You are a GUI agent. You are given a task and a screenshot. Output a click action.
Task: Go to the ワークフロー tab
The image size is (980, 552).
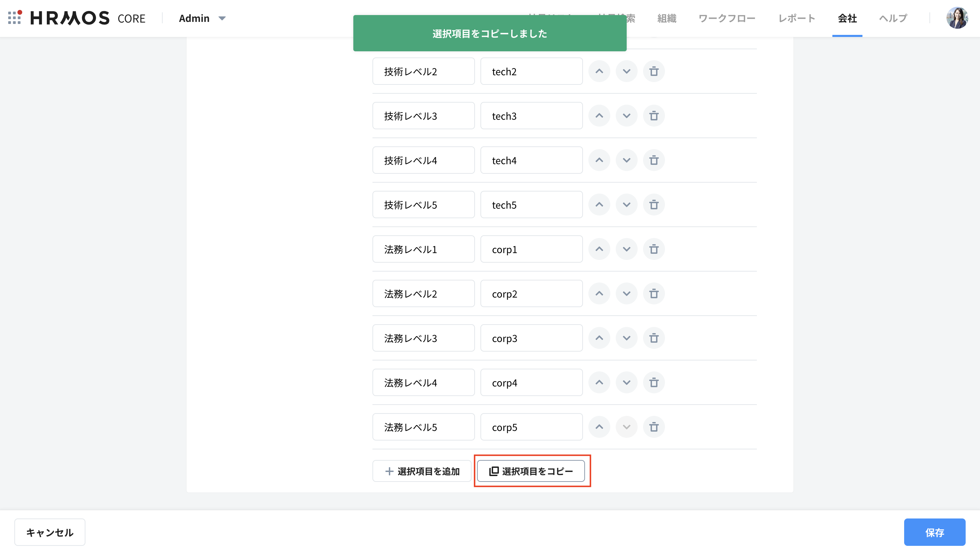tap(727, 18)
